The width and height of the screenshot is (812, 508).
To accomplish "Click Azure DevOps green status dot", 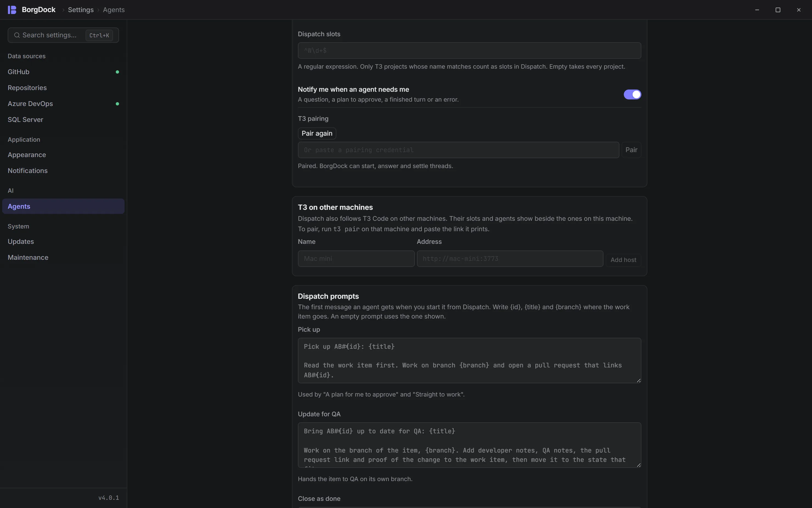I will coord(117,104).
